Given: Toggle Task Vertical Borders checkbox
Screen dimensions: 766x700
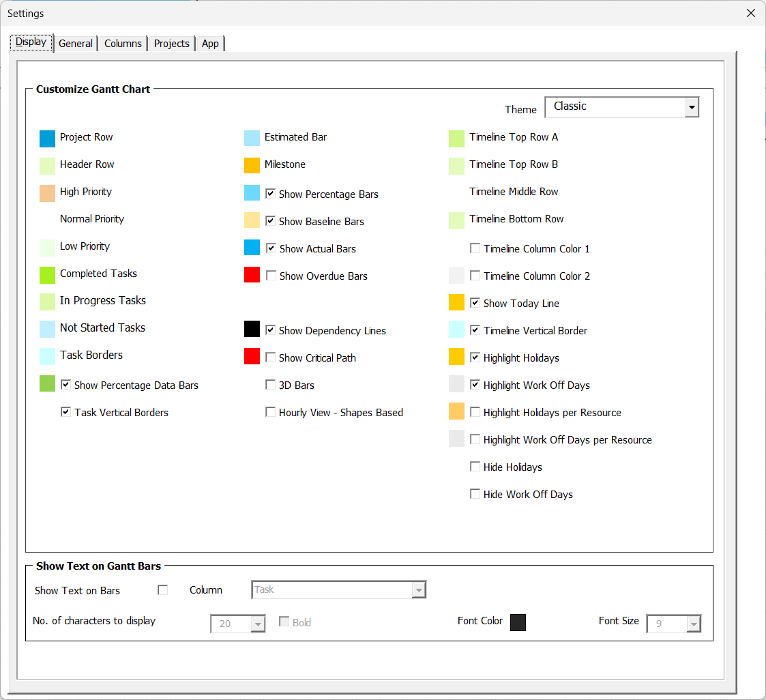Looking at the screenshot, I should (x=65, y=412).
